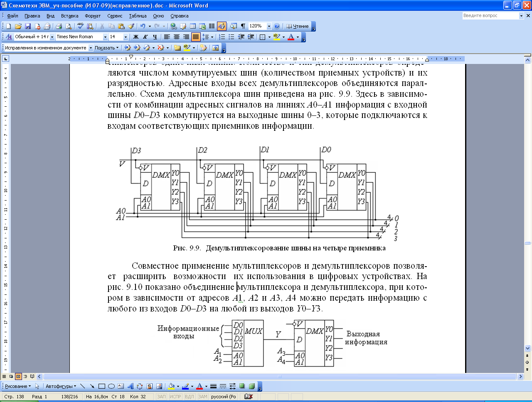
Task: Open the Автофигуры dropdown
Action: coord(61,386)
